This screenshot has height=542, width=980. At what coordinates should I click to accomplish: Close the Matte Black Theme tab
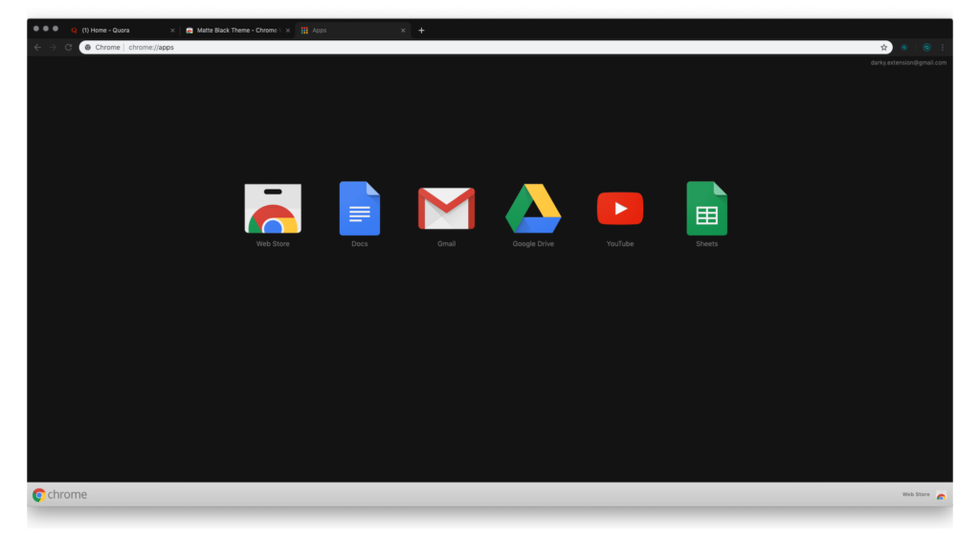pos(287,30)
